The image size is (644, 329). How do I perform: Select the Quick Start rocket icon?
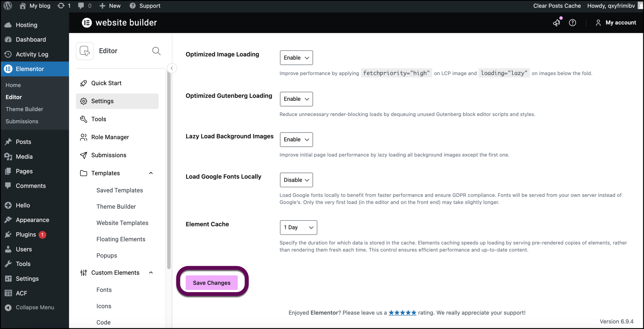pos(84,83)
